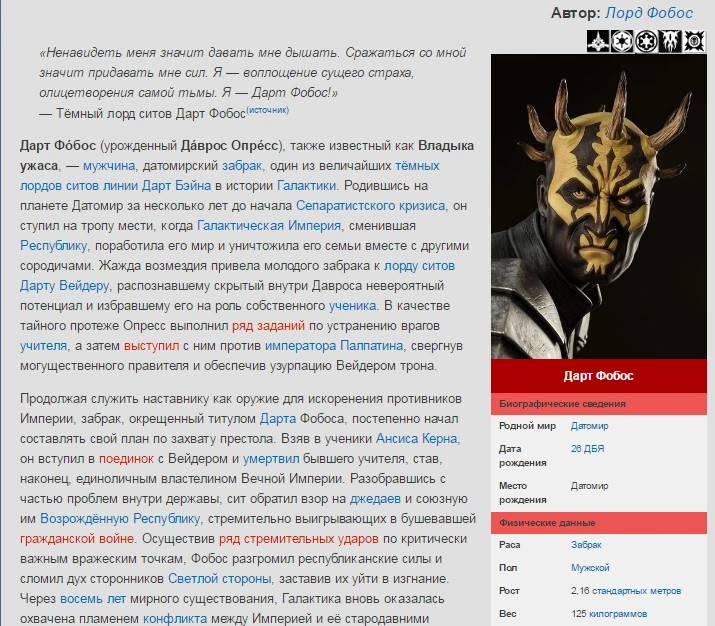
Task: Open the red выступил link
Action: click(151, 346)
